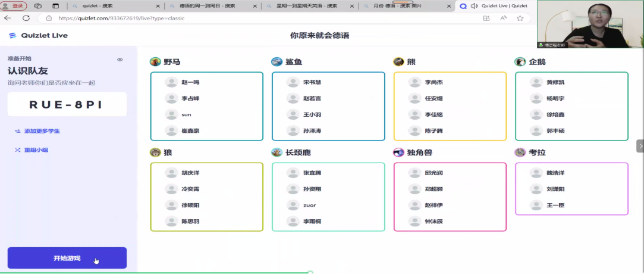
Task: Click the 狼 team wolf icon
Action: 155,152
